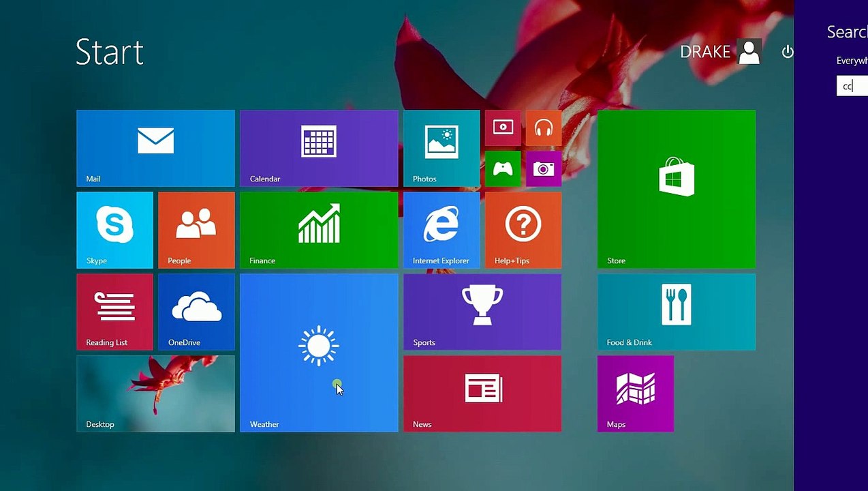
Task: Launch Internet Explorer tile
Action: pyautogui.click(x=441, y=230)
